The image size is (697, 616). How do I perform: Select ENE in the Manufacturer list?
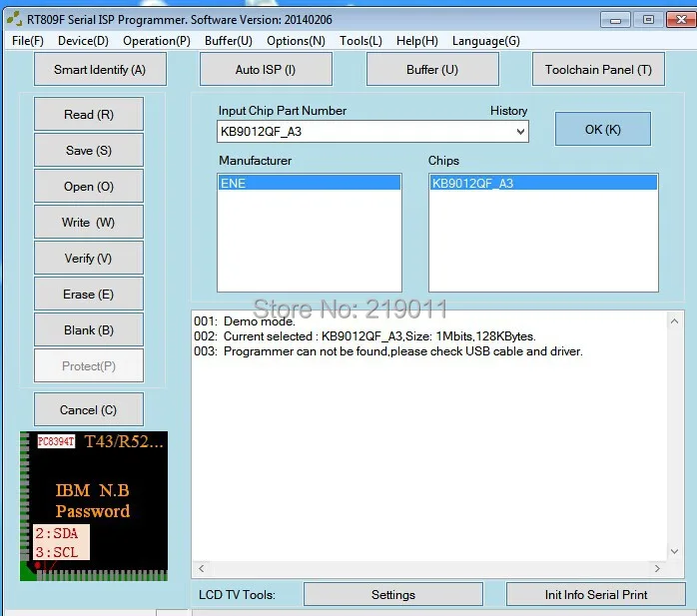(x=310, y=183)
